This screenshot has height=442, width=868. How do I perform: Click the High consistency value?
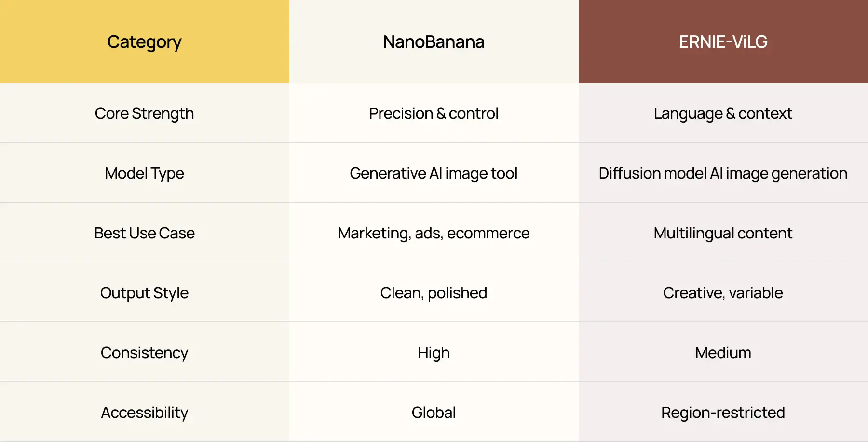click(434, 353)
